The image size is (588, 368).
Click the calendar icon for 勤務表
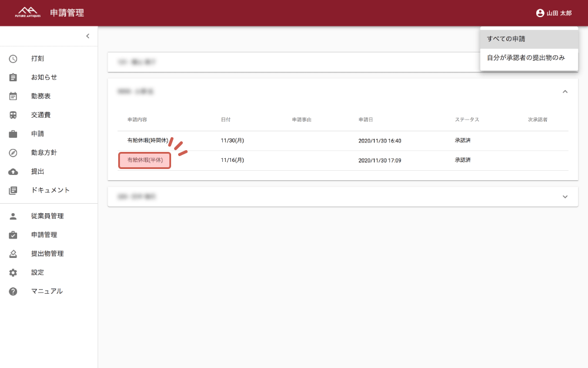(x=13, y=97)
